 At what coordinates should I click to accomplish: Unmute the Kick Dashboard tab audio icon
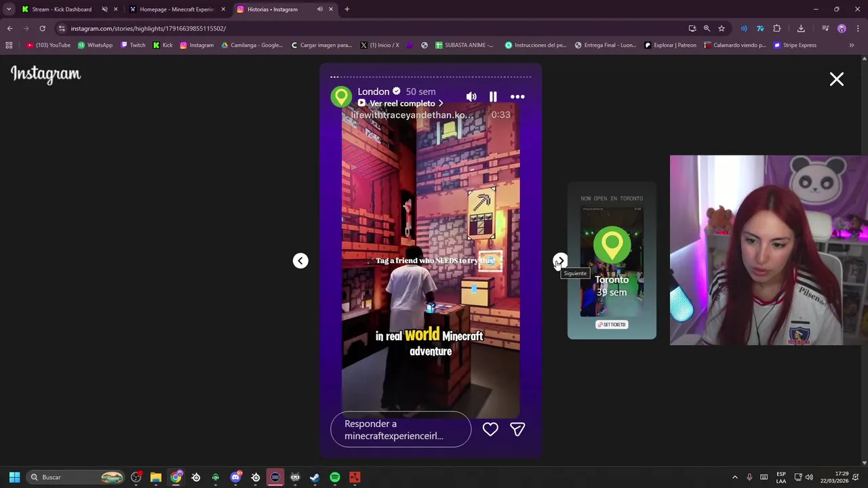(104, 9)
